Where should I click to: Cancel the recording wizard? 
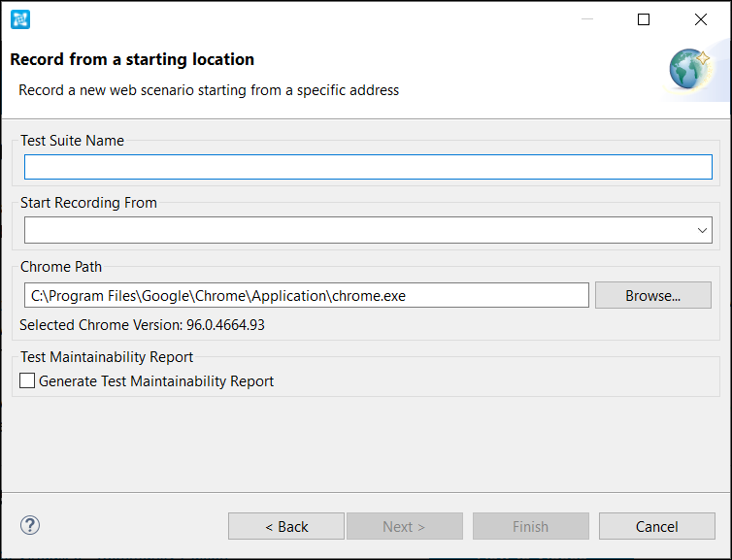pos(657,526)
